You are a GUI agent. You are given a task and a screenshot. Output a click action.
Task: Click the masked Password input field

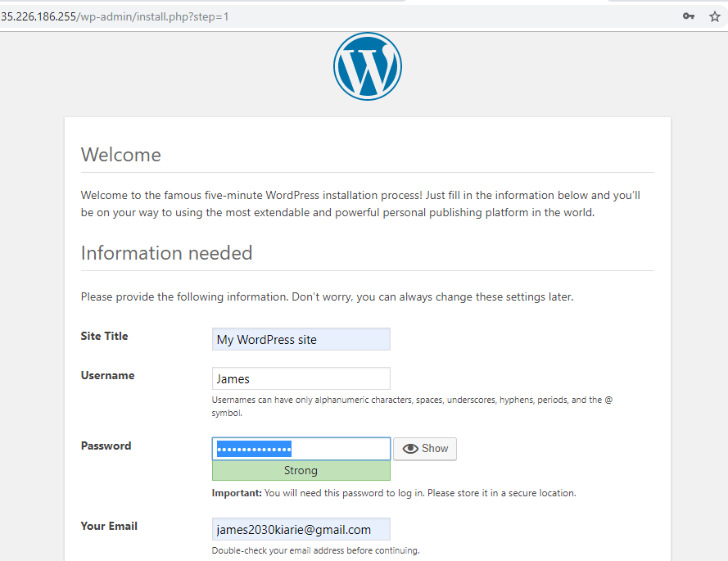[x=301, y=449]
